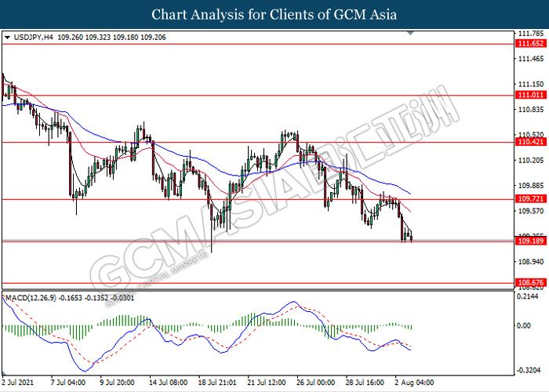The height and width of the screenshot is (392, 549).
Task: Click the 110.421 red price level label
Action: 531,142
